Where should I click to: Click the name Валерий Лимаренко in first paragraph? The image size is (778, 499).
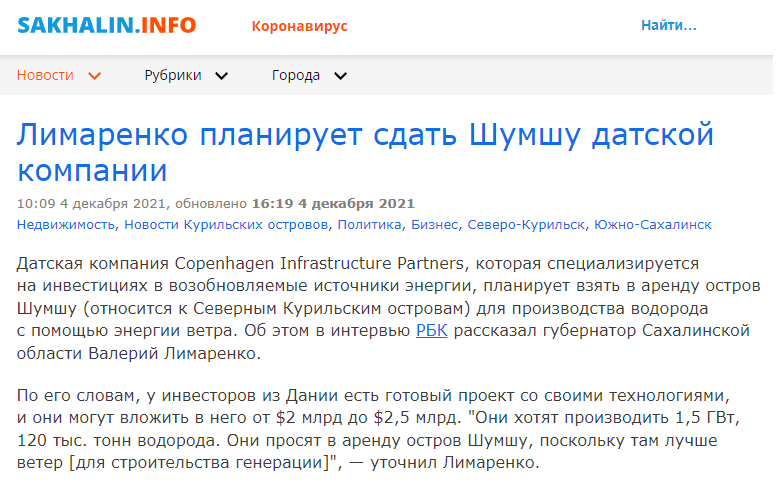[x=173, y=354]
